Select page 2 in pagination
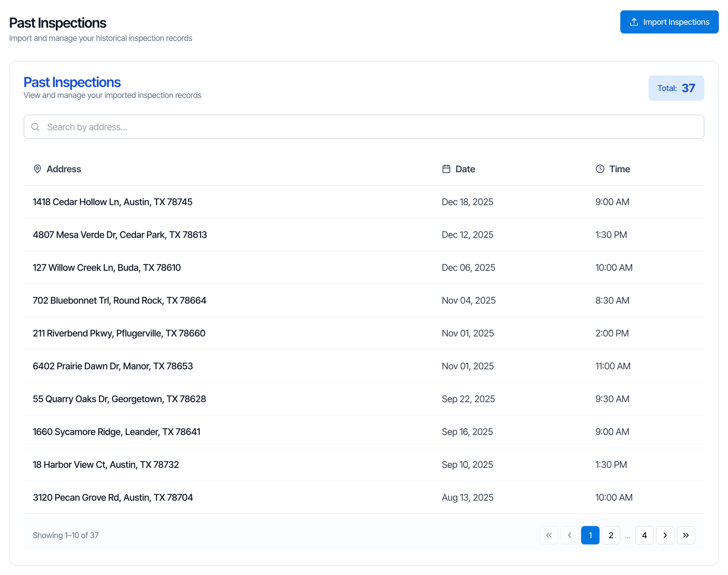728x575 pixels. pyautogui.click(x=611, y=535)
